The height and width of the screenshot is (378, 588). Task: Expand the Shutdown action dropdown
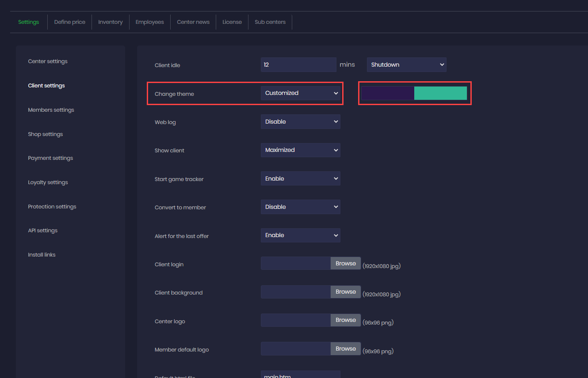(406, 64)
